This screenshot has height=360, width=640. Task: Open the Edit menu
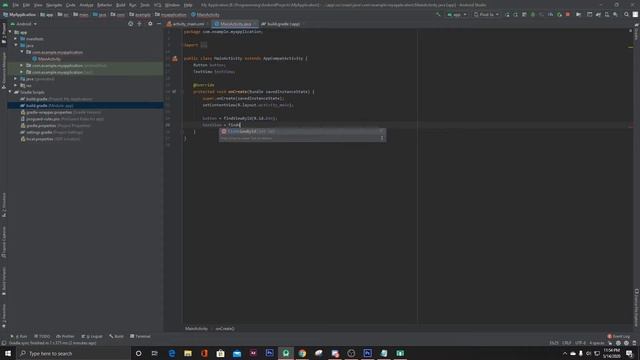(x=26, y=5)
